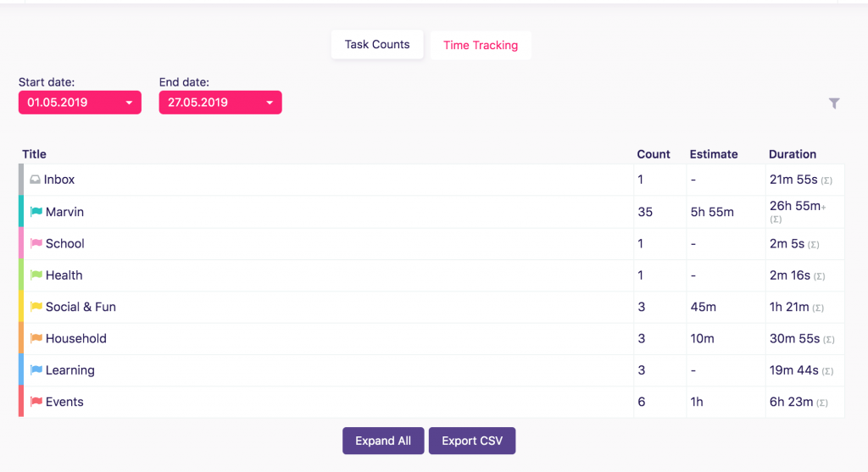Image resolution: width=868 pixels, height=472 pixels.
Task: Click Events count value 6
Action: click(642, 402)
